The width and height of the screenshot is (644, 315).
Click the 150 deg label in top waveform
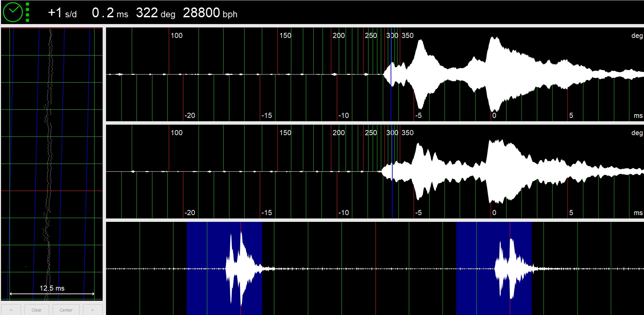285,36
